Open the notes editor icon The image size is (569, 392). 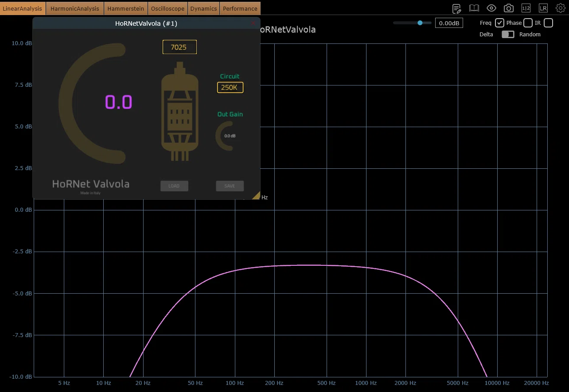point(456,8)
